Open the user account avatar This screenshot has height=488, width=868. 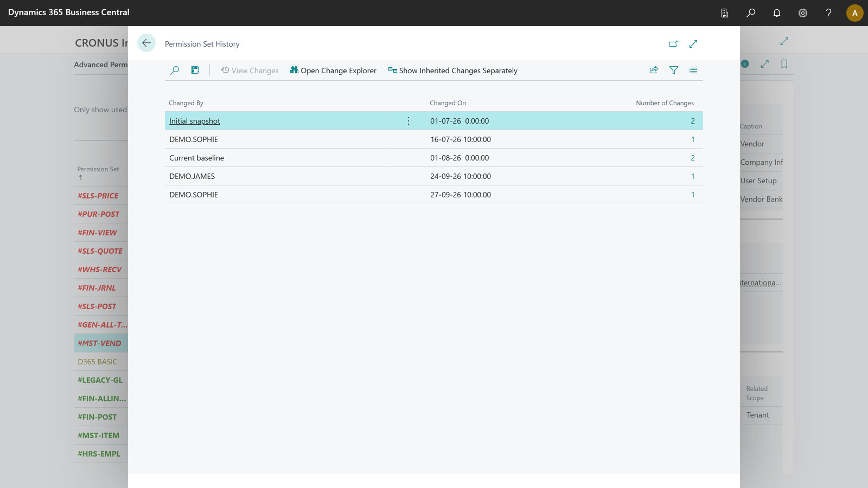pyautogui.click(x=855, y=13)
